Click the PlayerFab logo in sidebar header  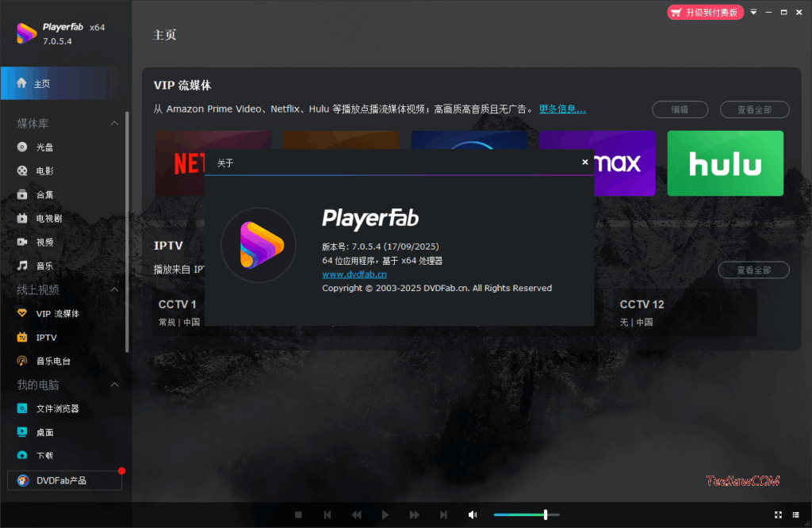(x=26, y=33)
